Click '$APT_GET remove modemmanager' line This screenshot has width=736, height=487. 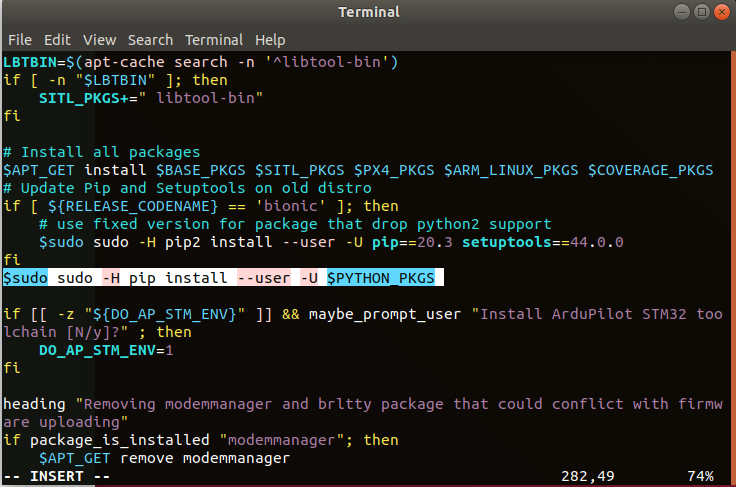coord(163,458)
